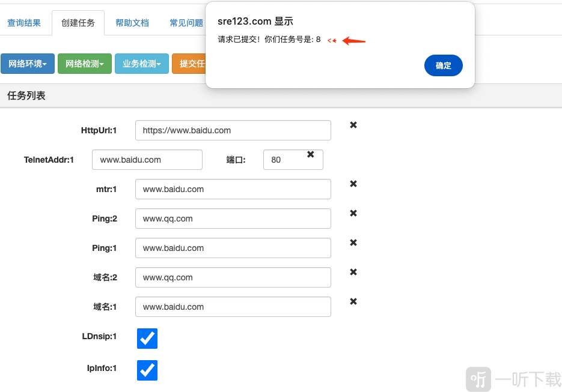
Task: Expand the 网络检测 dropdown
Action: 84,63
